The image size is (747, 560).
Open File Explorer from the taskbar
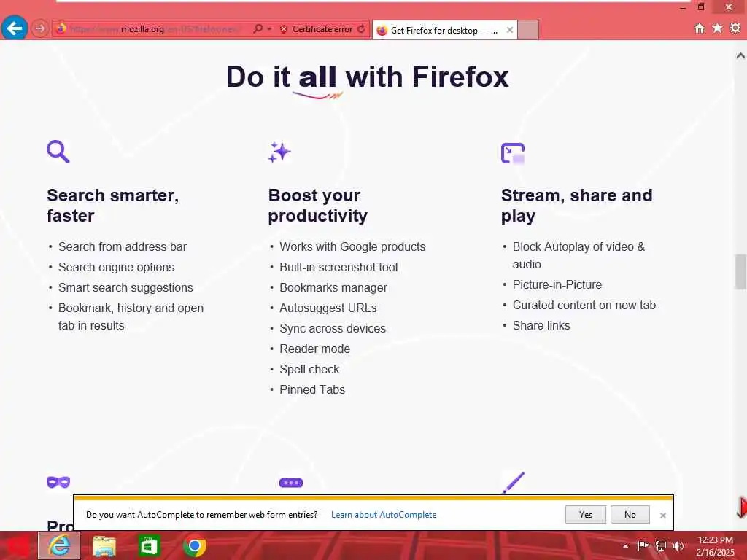pyautogui.click(x=104, y=545)
